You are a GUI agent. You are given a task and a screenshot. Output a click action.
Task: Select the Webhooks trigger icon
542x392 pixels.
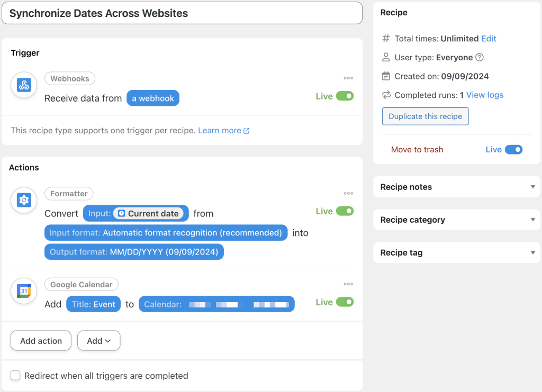(x=23, y=85)
